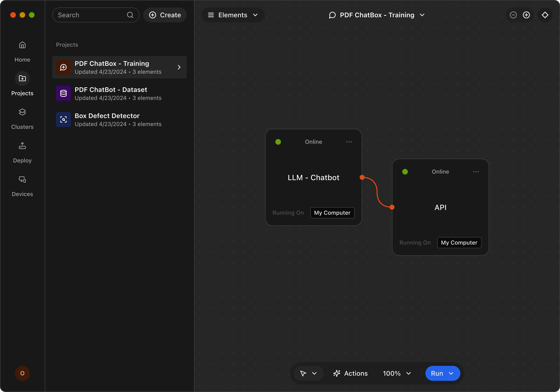
Task: Click the crosshair recenter icon
Action: [x=545, y=15]
